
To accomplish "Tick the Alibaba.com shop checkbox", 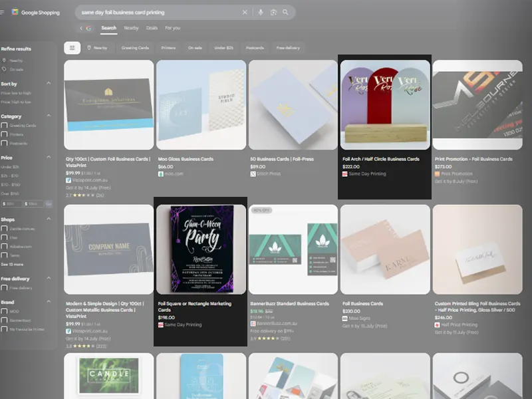I will [x=4, y=246].
